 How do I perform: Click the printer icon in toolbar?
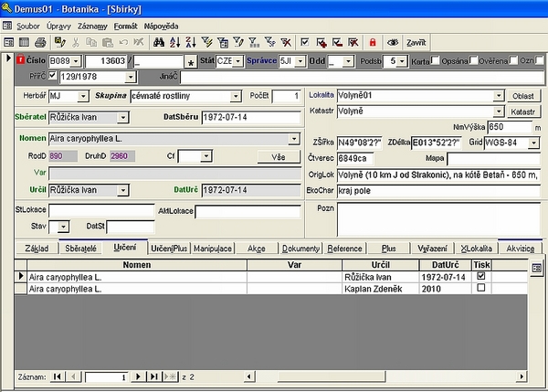[x=39, y=42]
